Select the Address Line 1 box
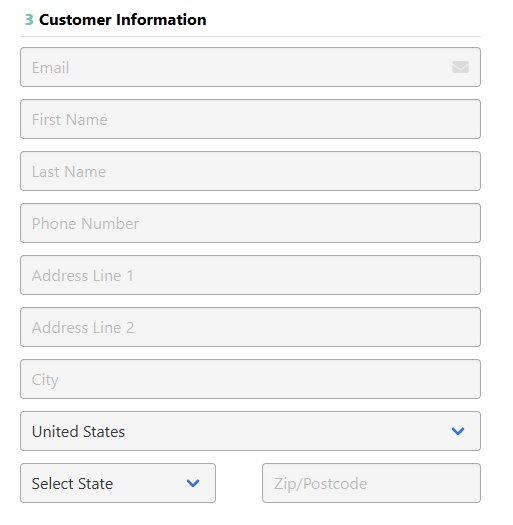The height and width of the screenshot is (525, 513). tap(250, 275)
